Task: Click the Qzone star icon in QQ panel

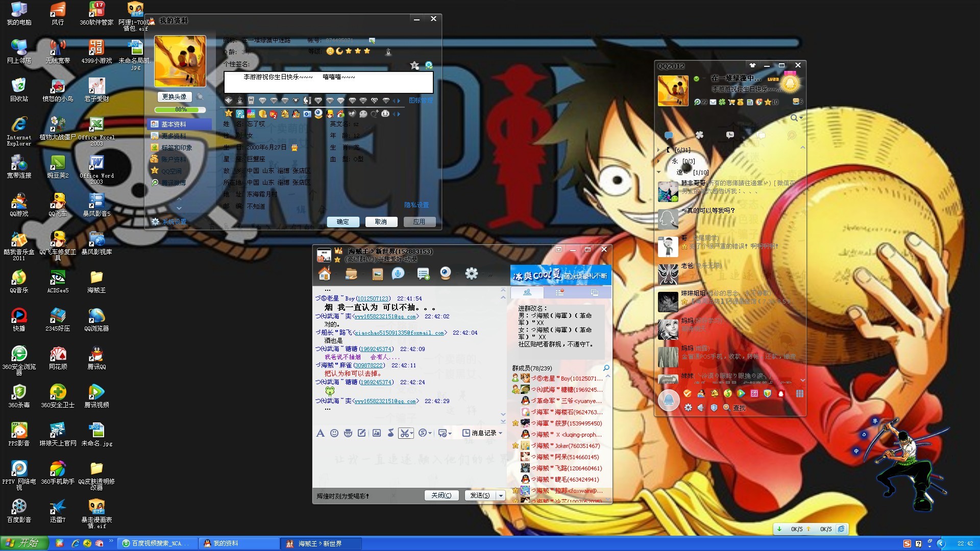Action: click(x=768, y=102)
